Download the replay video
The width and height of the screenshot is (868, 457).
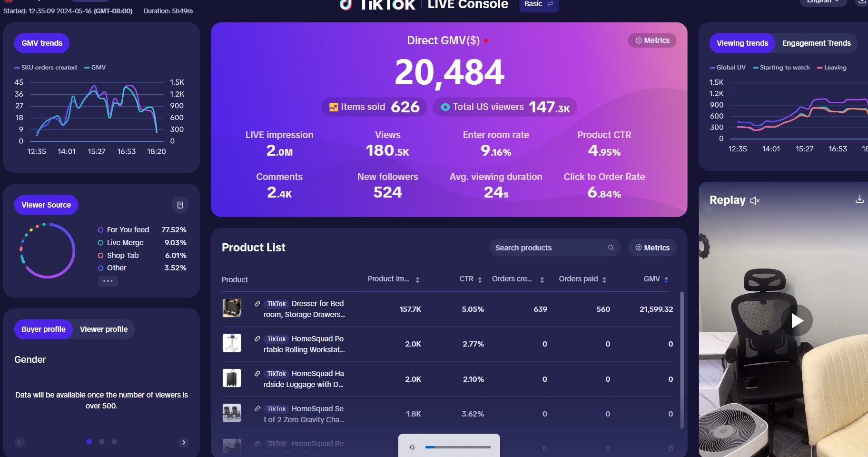pos(859,199)
